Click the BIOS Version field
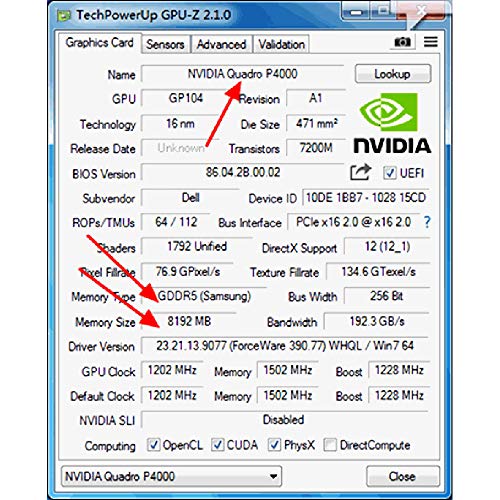The image size is (500, 500). tap(243, 172)
